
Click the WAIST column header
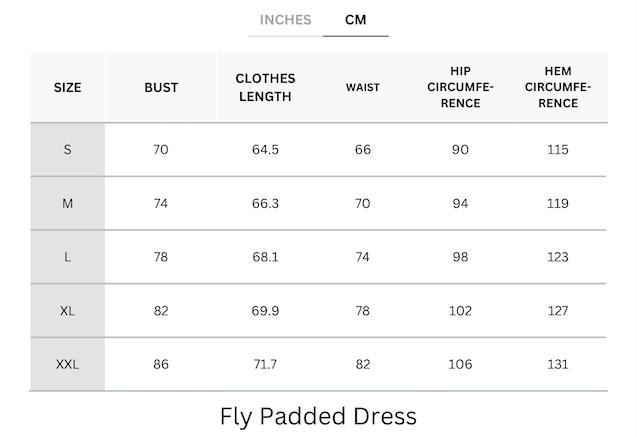point(362,88)
